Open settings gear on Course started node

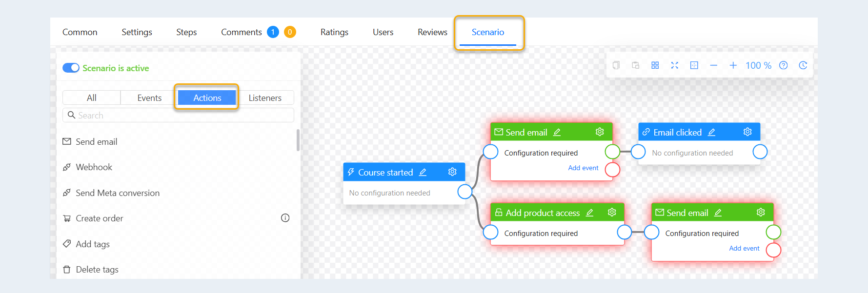[452, 172]
